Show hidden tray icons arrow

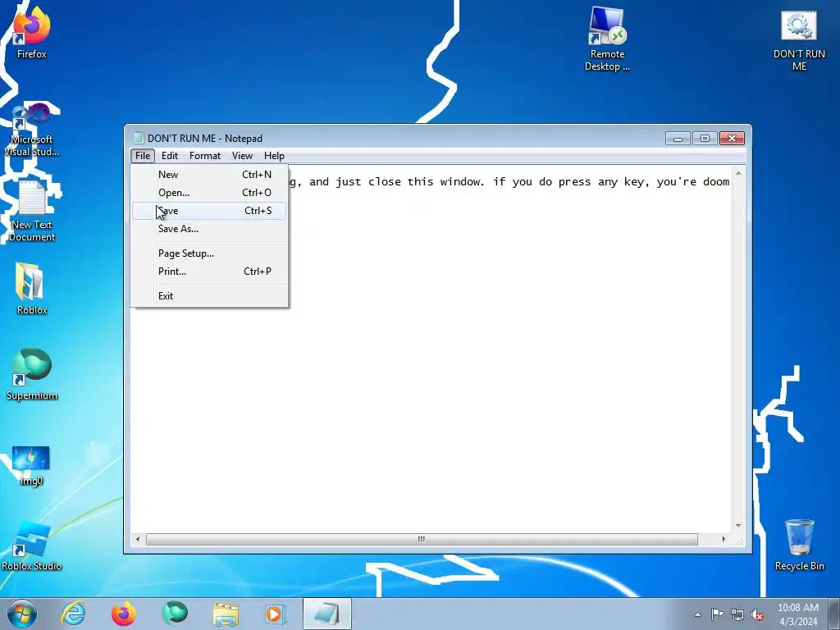tap(697, 614)
